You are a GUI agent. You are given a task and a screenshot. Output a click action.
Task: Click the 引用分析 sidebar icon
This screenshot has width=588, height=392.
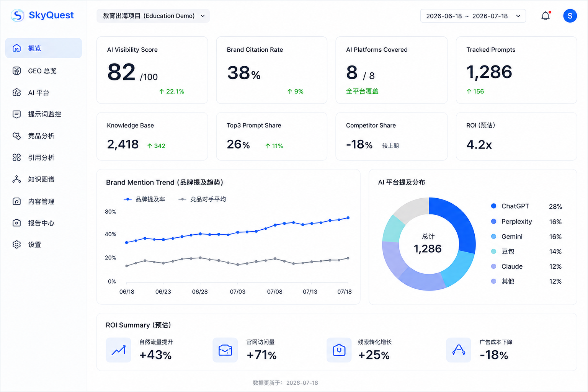(16, 157)
